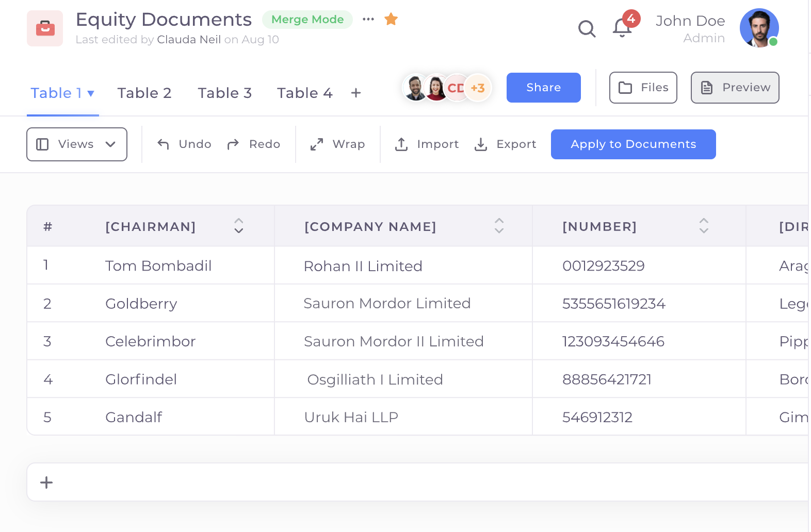Click the Apply to Documents button
Screen dimensions: 811x532
coord(633,144)
